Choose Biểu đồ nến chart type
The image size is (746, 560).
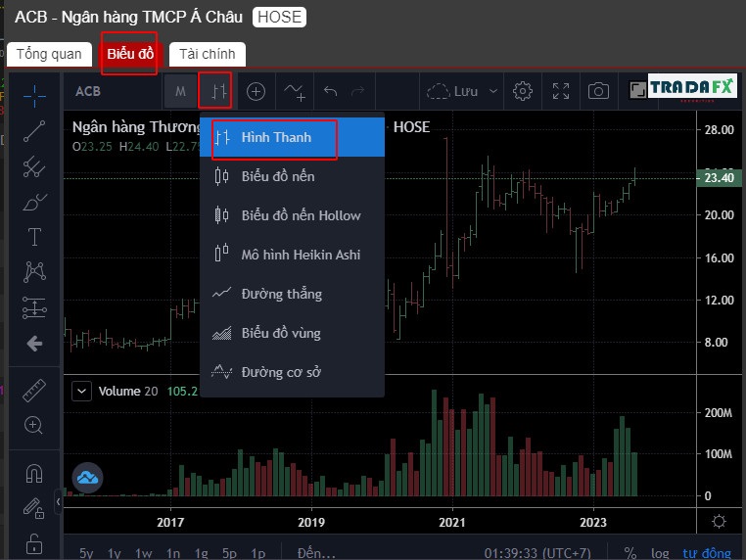coord(292,176)
